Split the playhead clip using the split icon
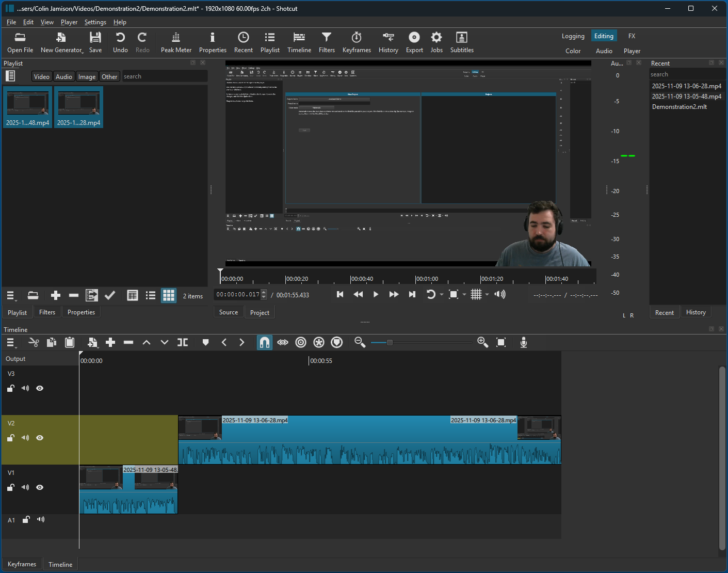 coord(182,342)
